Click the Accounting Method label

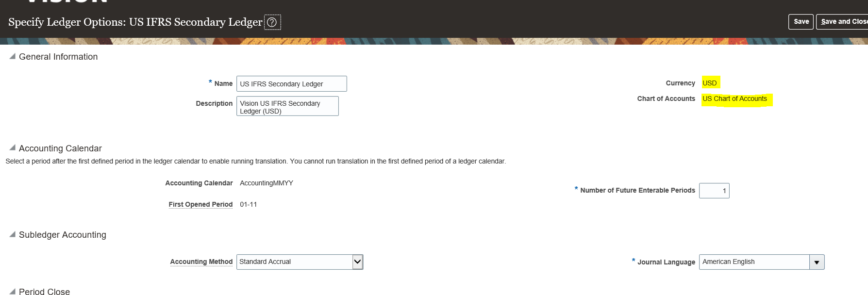(x=201, y=262)
